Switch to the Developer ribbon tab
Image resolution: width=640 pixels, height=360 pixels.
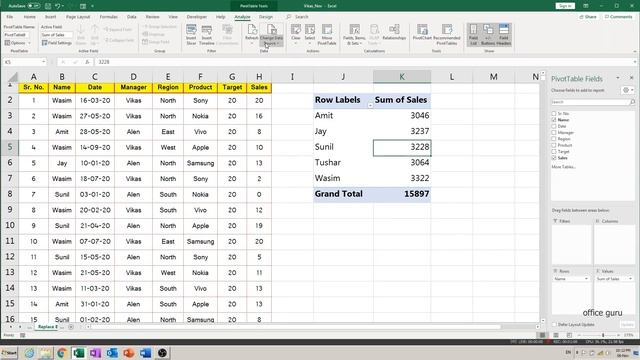pyautogui.click(x=197, y=17)
